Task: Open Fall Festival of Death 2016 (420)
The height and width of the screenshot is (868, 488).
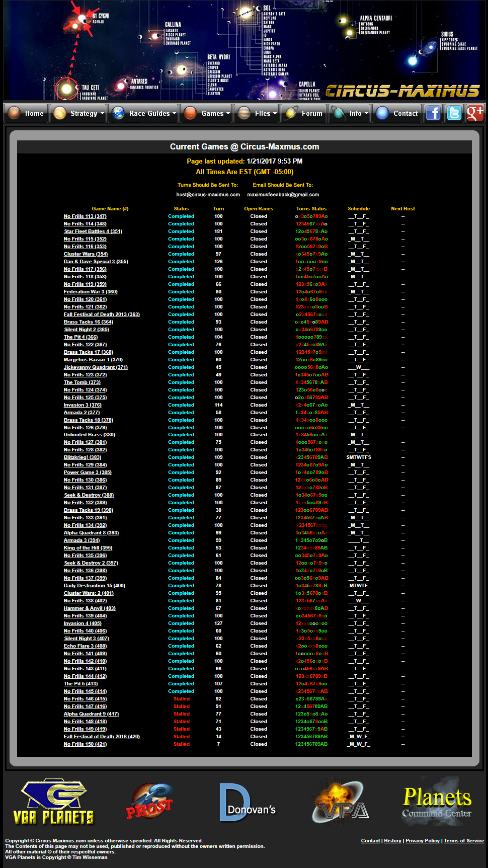Action: (x=102, y=737)
